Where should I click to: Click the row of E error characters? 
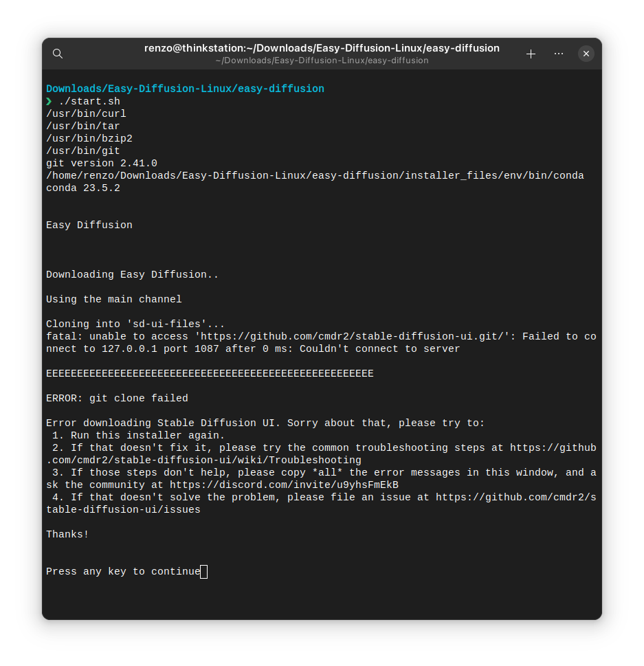pyautogui.click(x=209, y=373)
